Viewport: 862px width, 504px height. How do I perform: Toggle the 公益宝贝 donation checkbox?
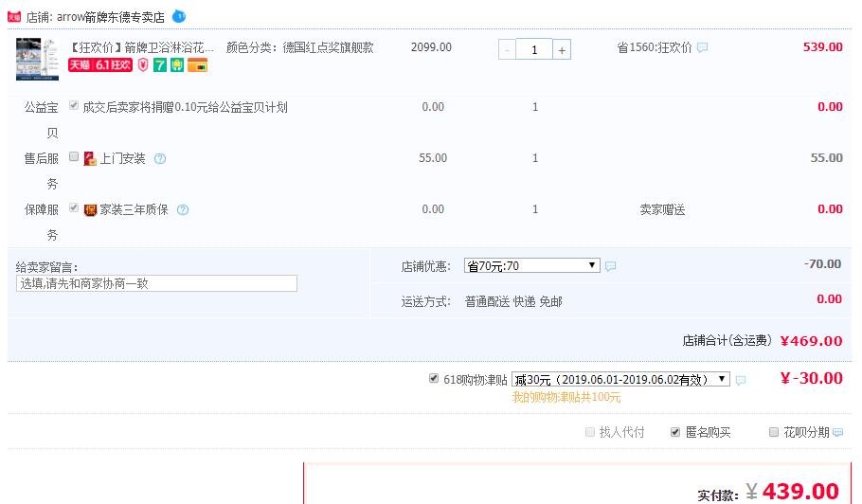[74, 105]
